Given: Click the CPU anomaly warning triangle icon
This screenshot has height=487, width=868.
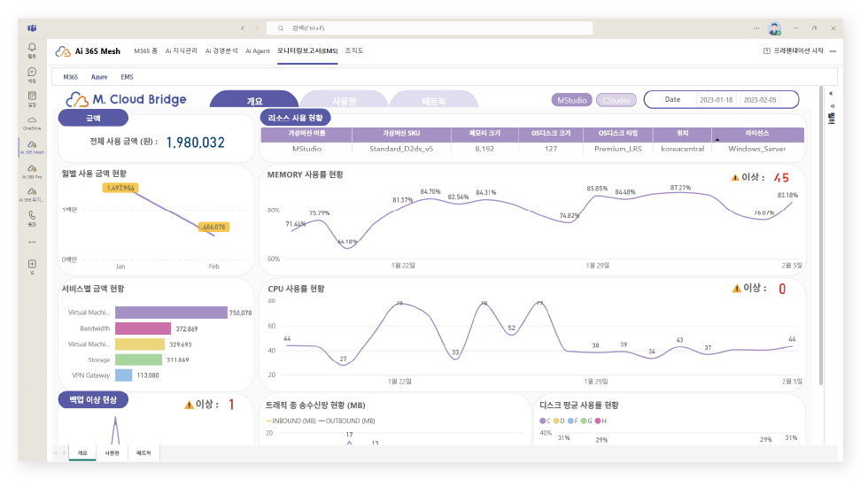Looking at the screenshot, I should [736, 289].
